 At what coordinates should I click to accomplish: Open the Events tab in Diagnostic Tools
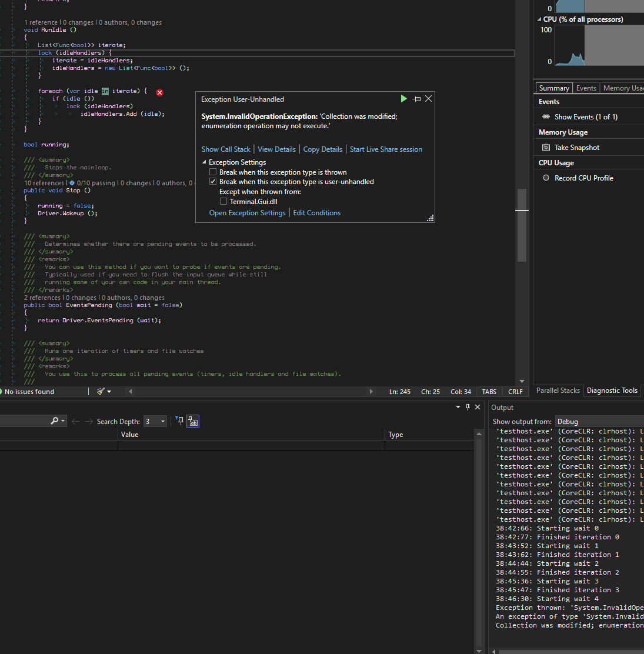tap(586, 88)
